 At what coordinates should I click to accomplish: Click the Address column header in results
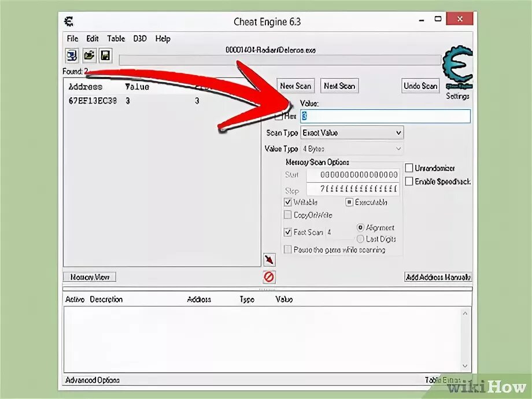86,87
